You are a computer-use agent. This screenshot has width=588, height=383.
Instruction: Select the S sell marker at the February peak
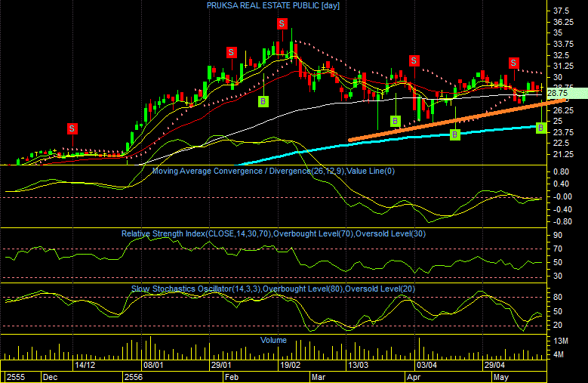coord(282,23)
